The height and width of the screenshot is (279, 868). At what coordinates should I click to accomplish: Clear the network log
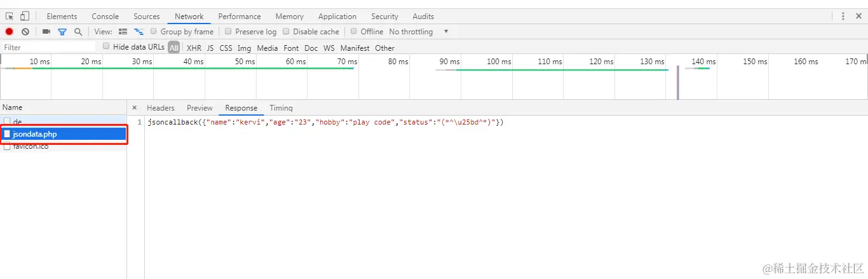(x=25, y=31)
